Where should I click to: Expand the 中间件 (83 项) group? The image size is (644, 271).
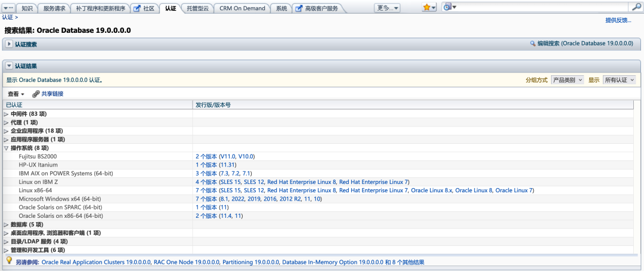pyautogui.click(x=6, y=114)
